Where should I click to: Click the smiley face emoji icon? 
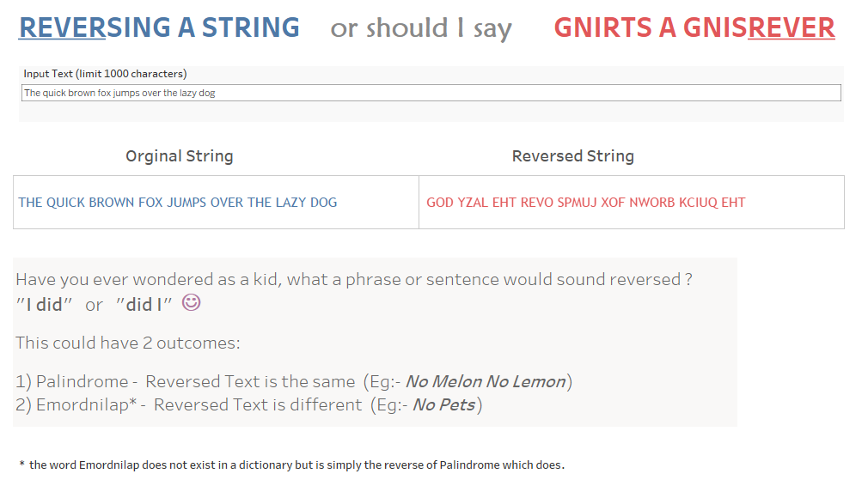coord(192,302)
